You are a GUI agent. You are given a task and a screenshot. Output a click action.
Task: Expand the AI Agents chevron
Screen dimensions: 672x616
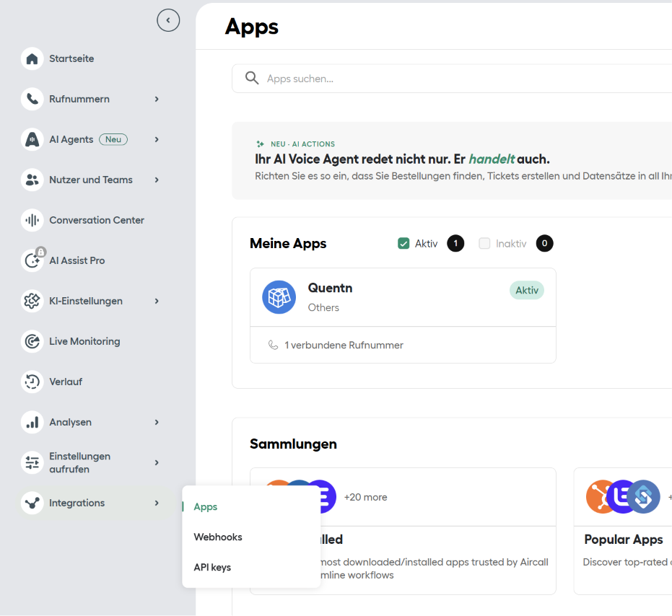pyautogui.click(x=157, y=139)
